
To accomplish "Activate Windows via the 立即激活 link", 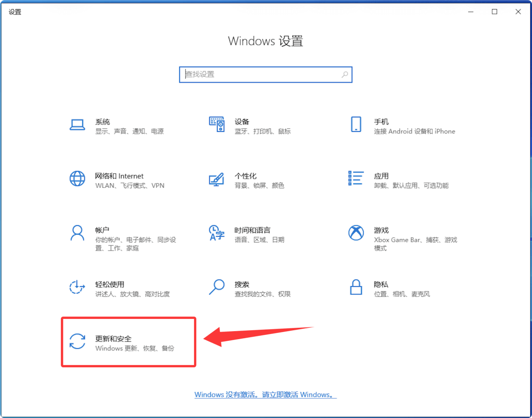I will point(265,394).
